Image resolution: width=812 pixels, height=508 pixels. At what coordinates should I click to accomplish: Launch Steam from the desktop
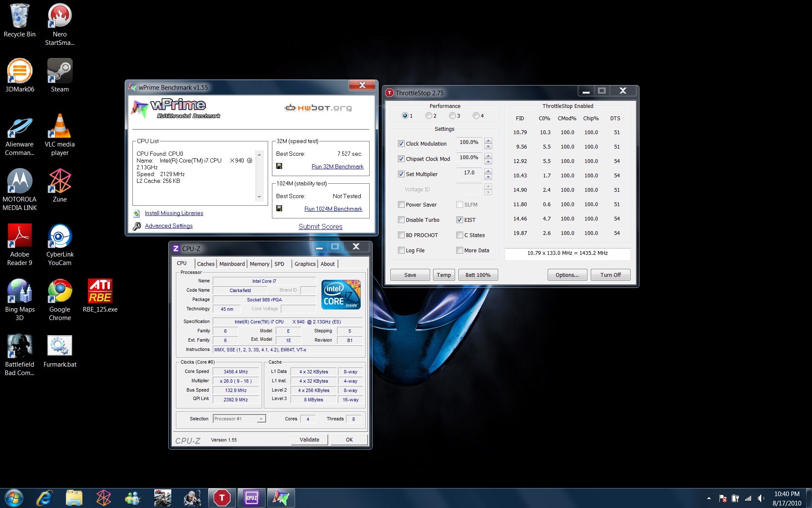pos(60,75)
